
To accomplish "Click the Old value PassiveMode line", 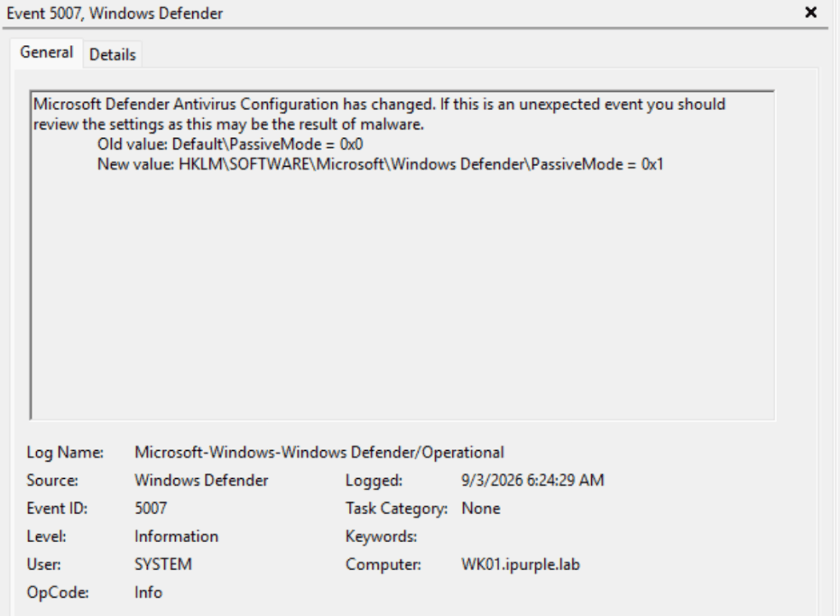I will click(x=230, y=144).
